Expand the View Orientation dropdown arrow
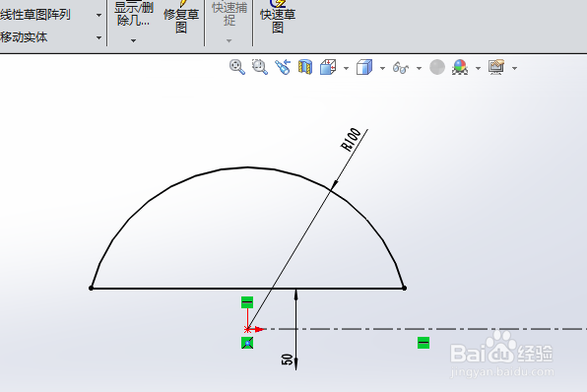 (346, 68)
